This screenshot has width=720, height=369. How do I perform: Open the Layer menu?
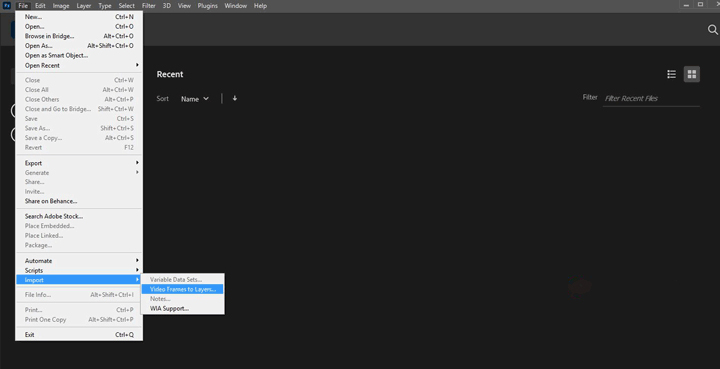[x=84, y=6]
